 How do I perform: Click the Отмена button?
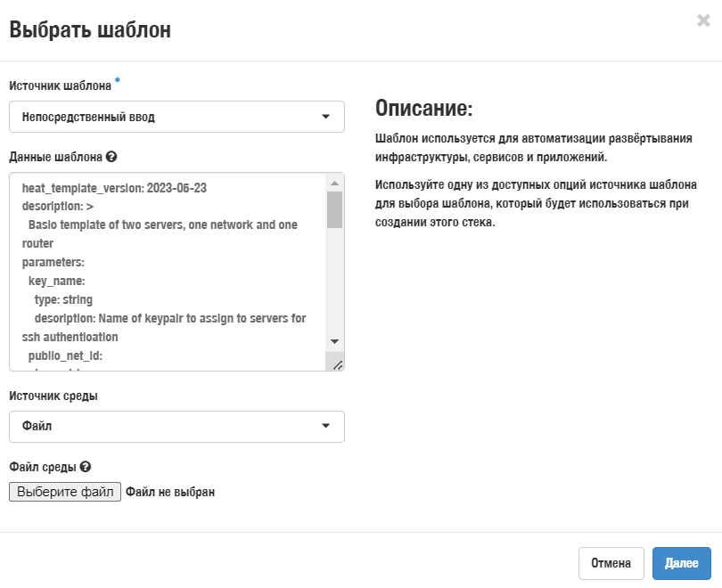tap(611, 563)
